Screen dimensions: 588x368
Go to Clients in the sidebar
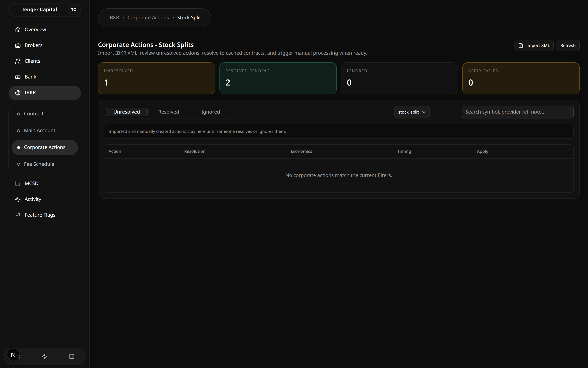point(45,61)
